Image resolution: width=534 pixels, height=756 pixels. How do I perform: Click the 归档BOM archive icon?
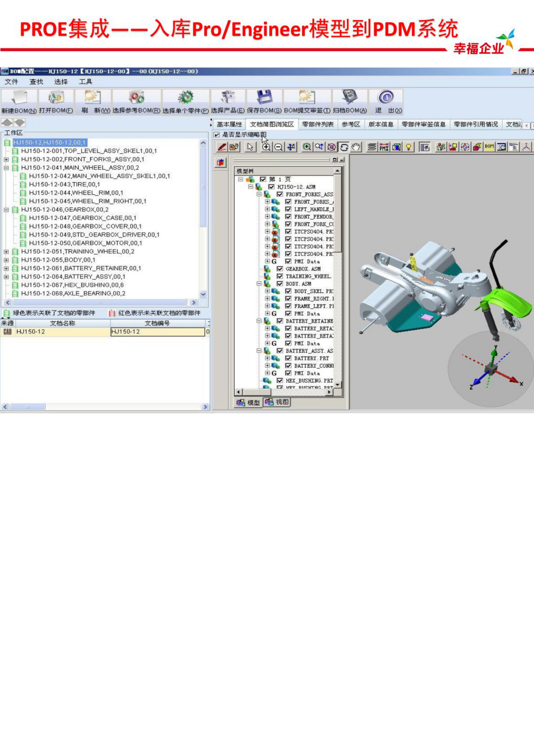point(349,98)
